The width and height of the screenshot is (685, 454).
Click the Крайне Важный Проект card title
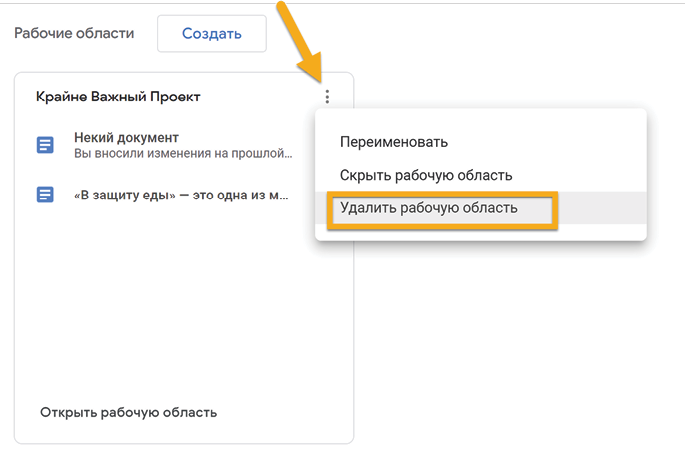pyautogui.click(x=118, y=97)
